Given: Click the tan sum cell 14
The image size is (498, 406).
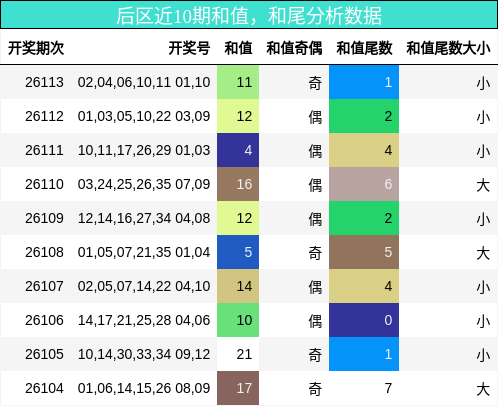Looking at the screenshot, I should (238, 286).
